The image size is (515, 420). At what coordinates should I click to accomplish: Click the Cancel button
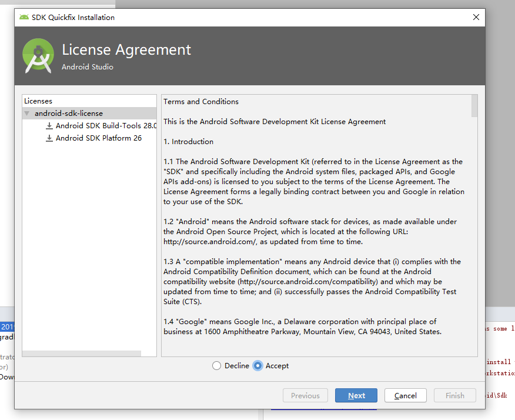tap(405, 395)
